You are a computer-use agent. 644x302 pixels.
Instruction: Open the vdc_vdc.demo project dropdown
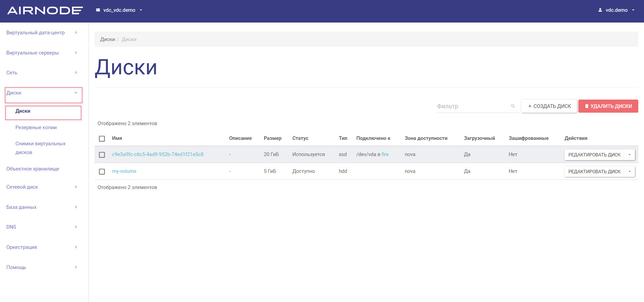(119, 10)
